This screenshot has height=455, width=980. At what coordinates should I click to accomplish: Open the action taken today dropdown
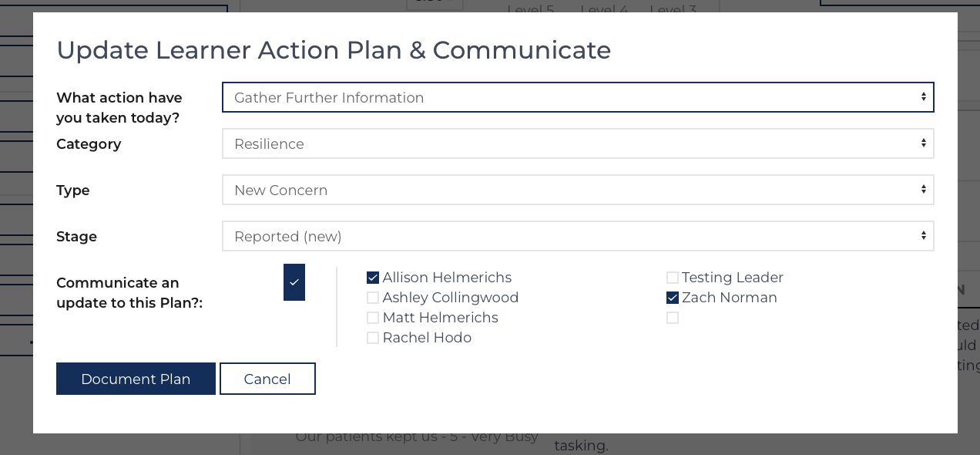pyautogui.click(x=578, y=97)
